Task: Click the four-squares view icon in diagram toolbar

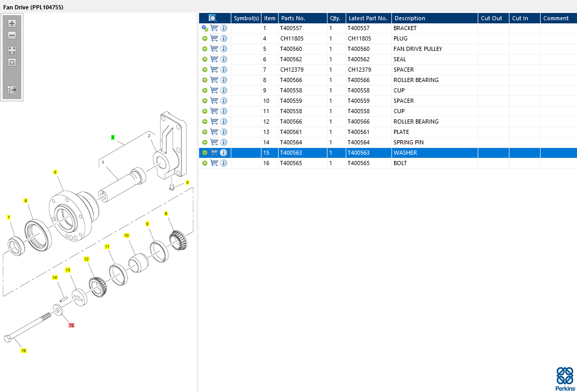Action: tap(12, 50)
